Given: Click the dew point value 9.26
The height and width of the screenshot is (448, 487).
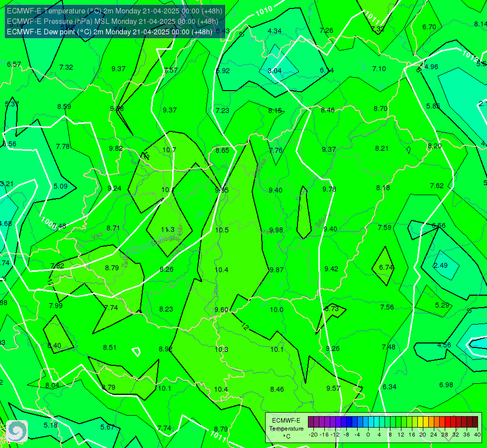Looking at the screenshot, I should 333,348.
